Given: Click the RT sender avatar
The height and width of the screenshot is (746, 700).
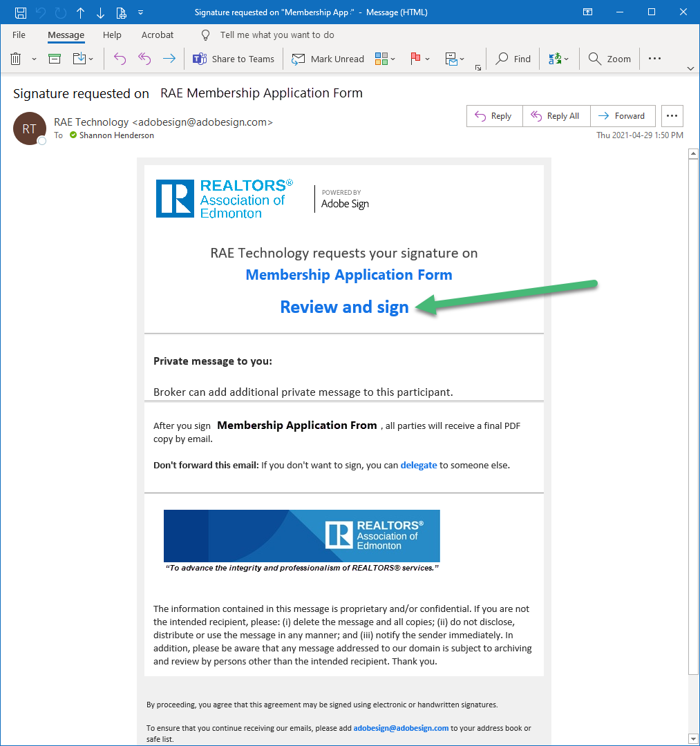Looking at the screenshot, I should tap(30, 128).
